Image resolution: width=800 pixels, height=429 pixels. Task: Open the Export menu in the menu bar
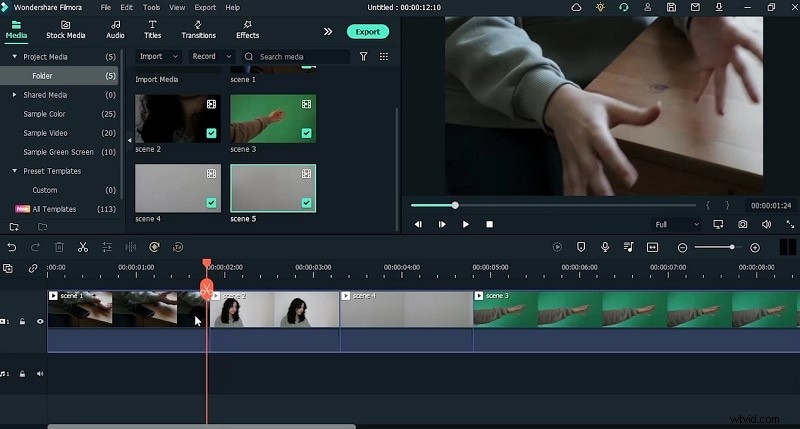click(x=205, y=7)
